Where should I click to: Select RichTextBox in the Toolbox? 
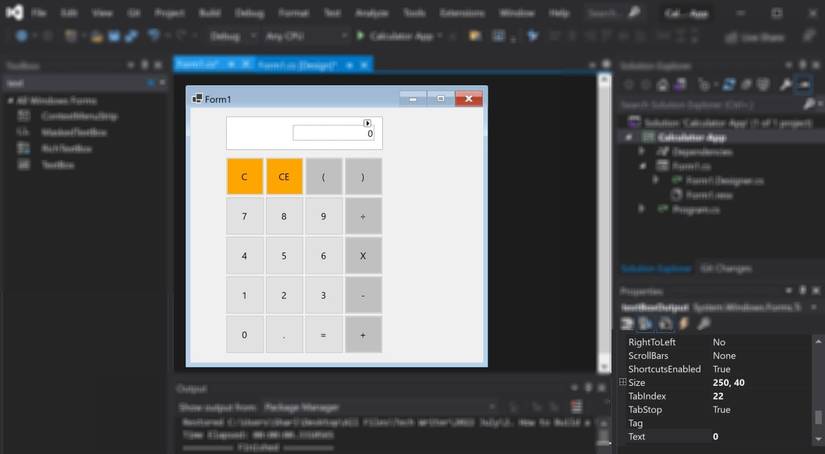66,148
